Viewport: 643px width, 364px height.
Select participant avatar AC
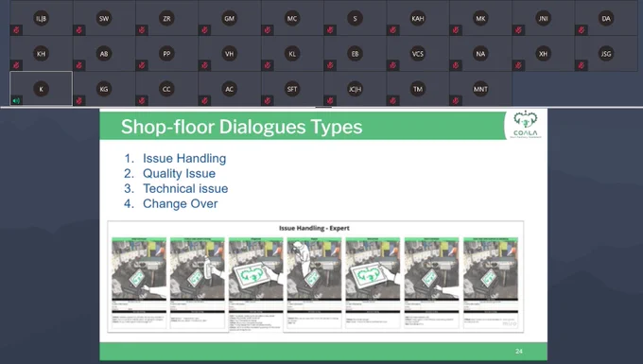[x=229, y=89]
